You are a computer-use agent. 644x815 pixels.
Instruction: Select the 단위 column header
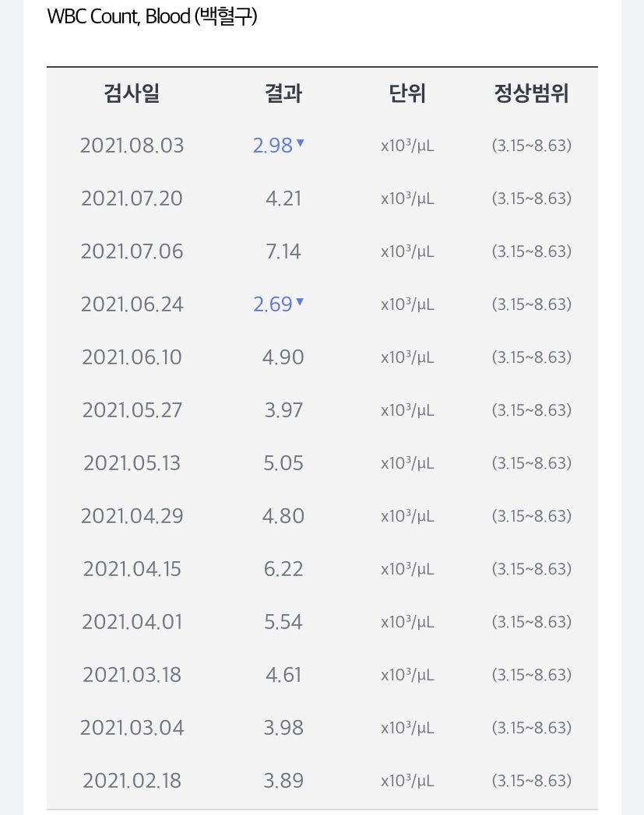(407, 93)
